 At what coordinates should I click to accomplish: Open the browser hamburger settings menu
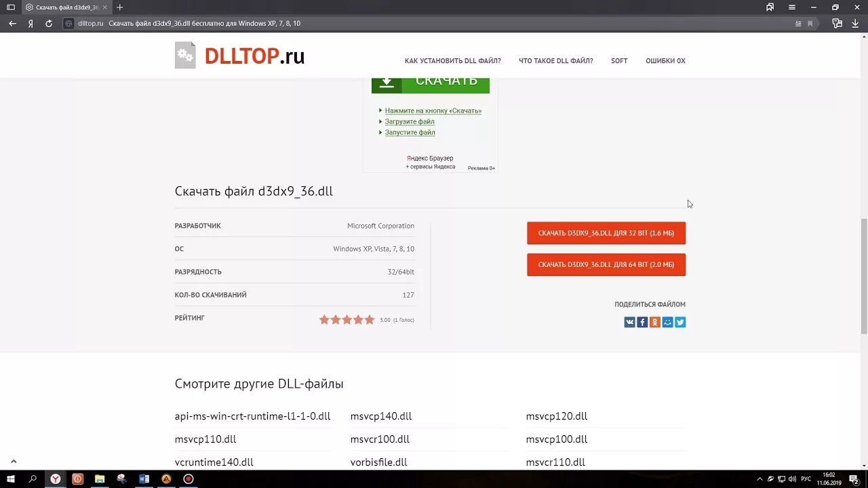click(x=792, y=7)
